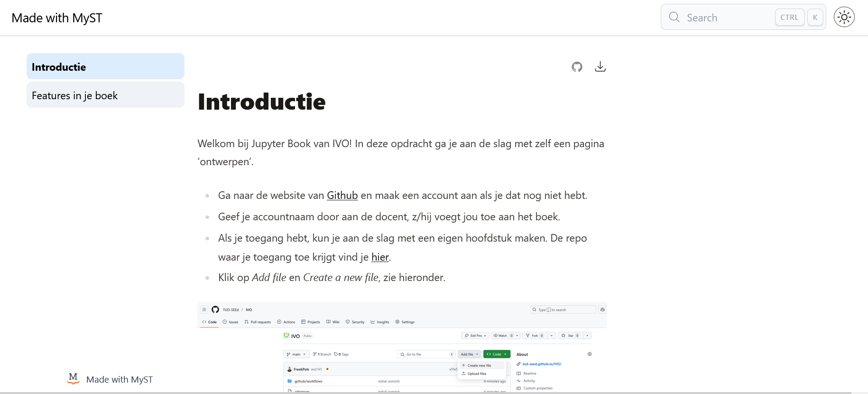The width and height of the screenshot is (868, 394).
Task: Click the GitHub cat logo in the embedded screenshot
Action: pos(215,309)
